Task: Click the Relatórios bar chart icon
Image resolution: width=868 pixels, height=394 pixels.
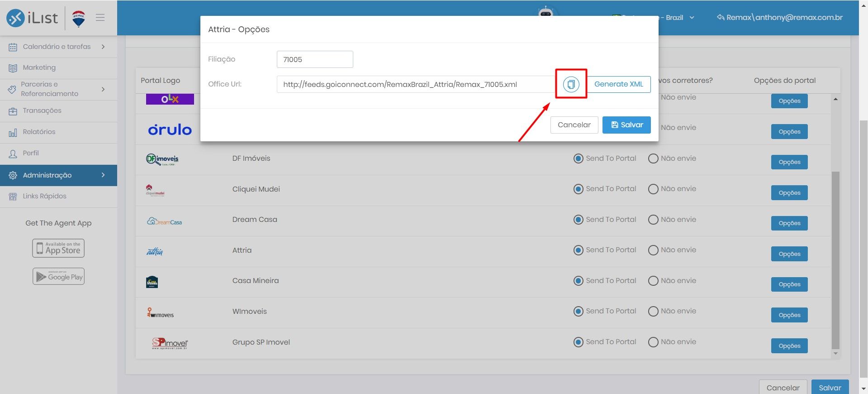Action: click(13, 132)
